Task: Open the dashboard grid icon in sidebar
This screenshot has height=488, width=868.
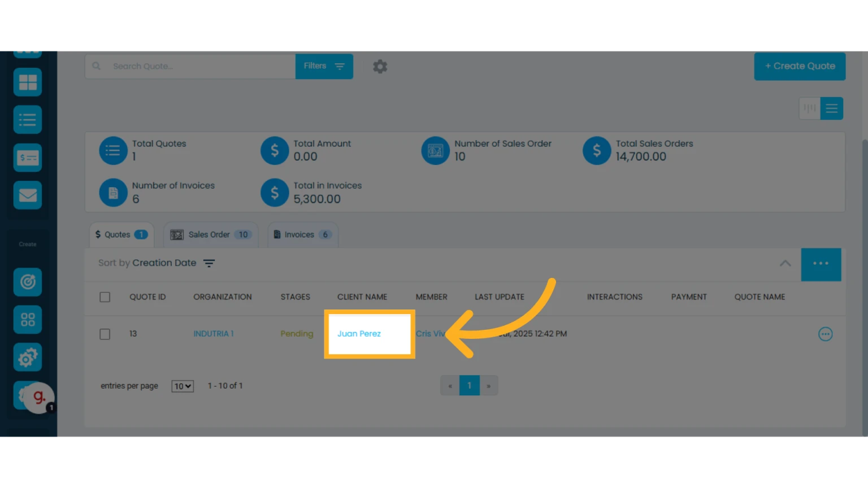Action: pos(28,82)
